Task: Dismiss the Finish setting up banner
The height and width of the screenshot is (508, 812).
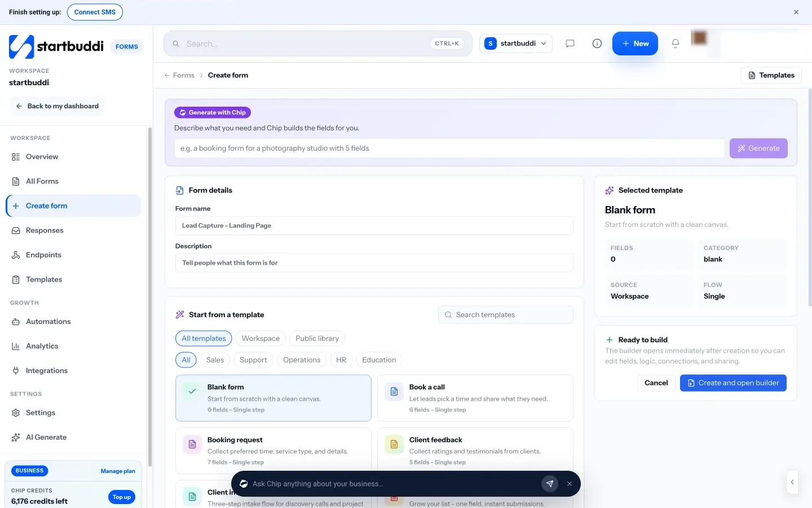Action: (x=796, y=12)
